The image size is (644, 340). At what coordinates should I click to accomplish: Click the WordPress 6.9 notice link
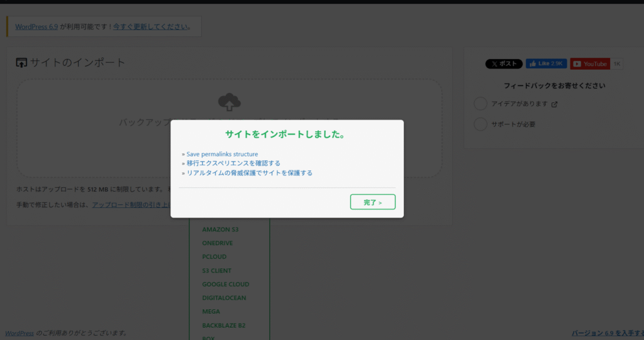click(x=36, y=27)
